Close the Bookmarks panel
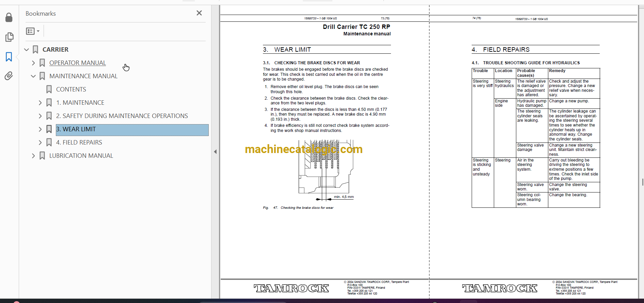Viewport: 644px width, 303px height. pyautogui.click(x=199, y=13)
